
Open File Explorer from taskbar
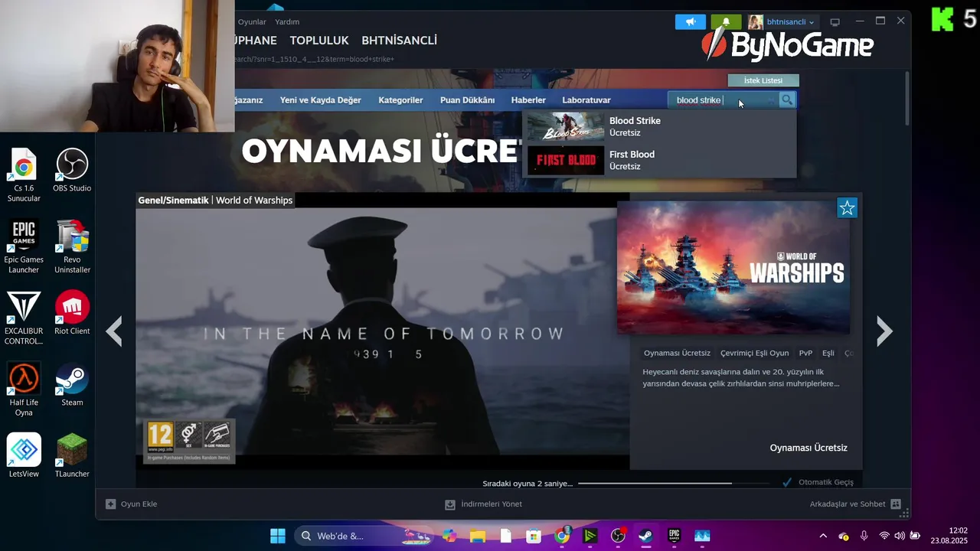[x=478, y=536]
